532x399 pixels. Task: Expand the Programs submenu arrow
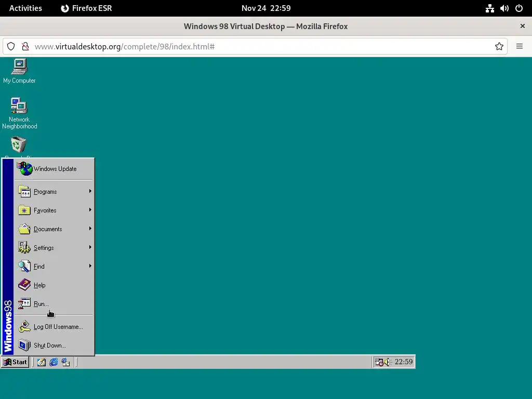pos(90,191)
